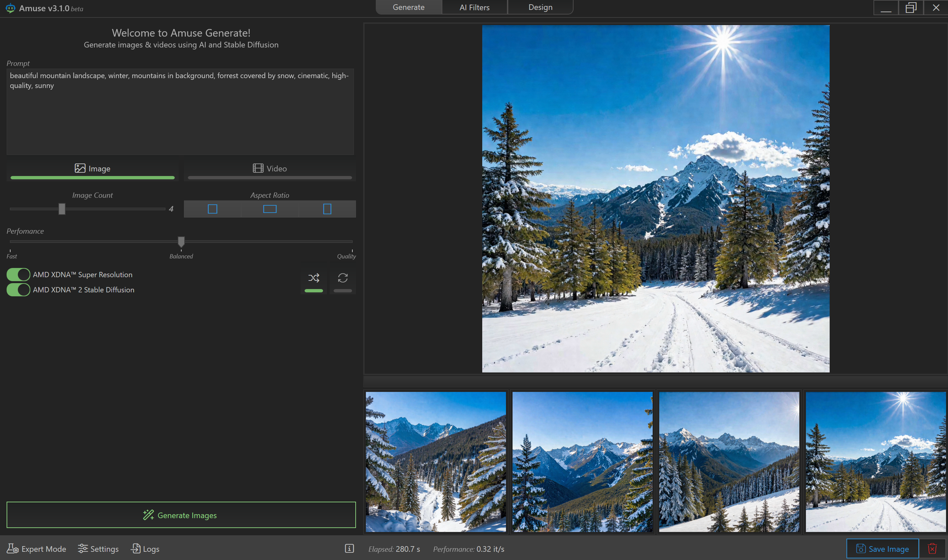Click the Save Image button
This screenshot has width=948, height=560.
point(882,549)
